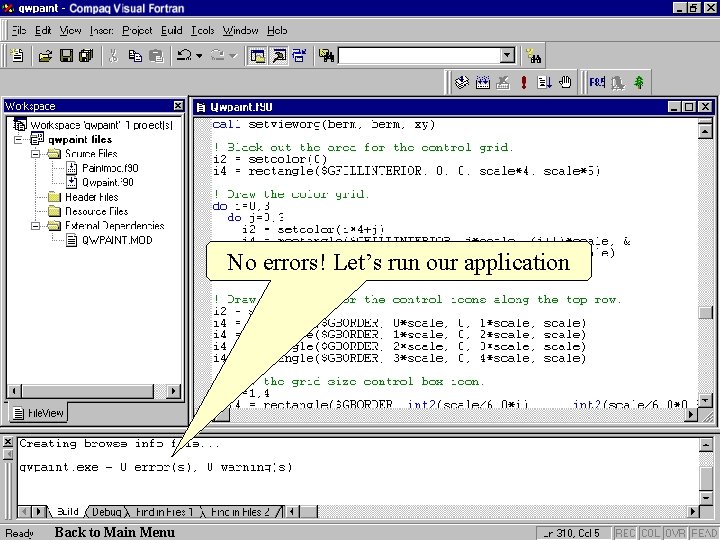
Task: Open the Insert menu
Action: click(x=101, y=30)
